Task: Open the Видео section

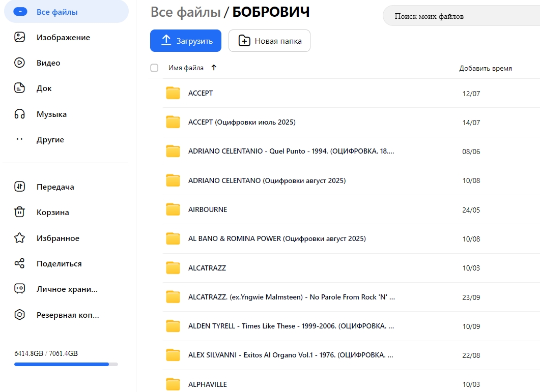Action: 48,63
